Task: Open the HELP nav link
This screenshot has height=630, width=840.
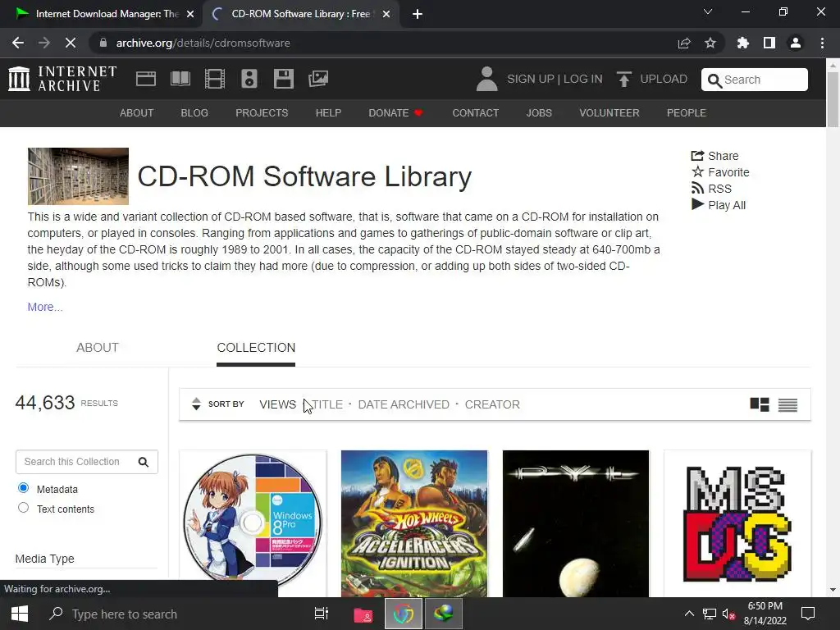Action: (328, 113)
